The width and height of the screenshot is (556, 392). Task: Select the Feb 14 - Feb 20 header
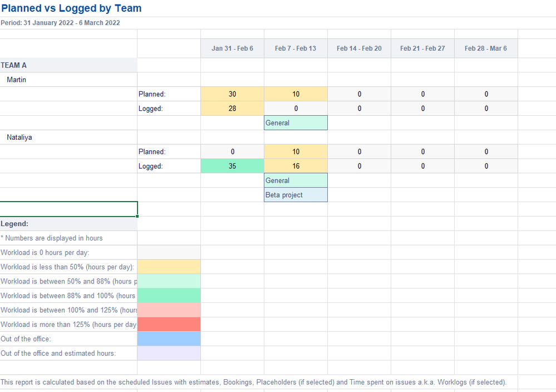pyautogui.click(x=359, y=48)
